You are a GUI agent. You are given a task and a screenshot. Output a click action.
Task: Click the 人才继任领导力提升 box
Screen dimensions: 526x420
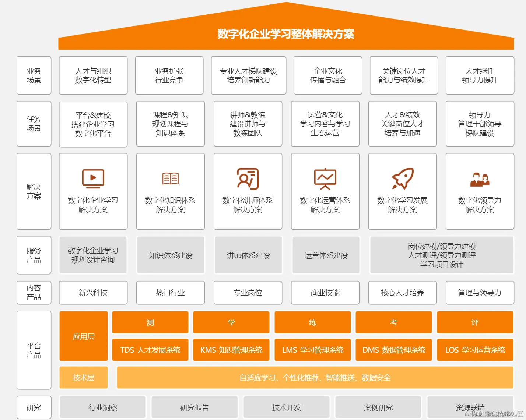[x=480, y=75]
